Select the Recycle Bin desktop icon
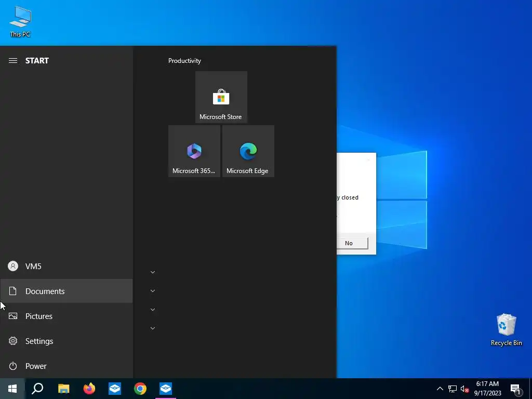532x399 pixels. coord(506,330)
